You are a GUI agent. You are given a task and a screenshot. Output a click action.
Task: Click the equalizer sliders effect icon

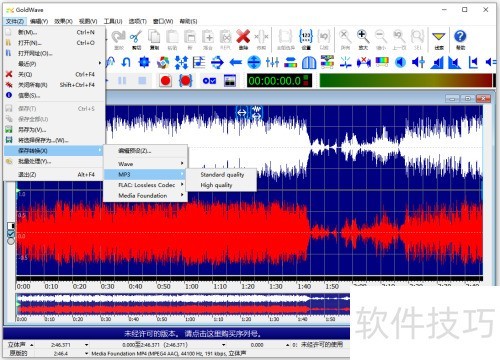[272, 62]
